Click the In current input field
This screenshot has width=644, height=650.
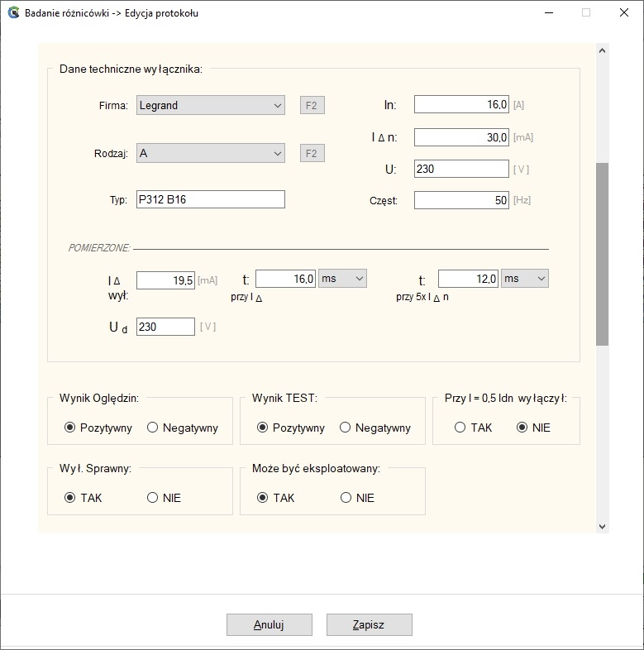point(460,105)
